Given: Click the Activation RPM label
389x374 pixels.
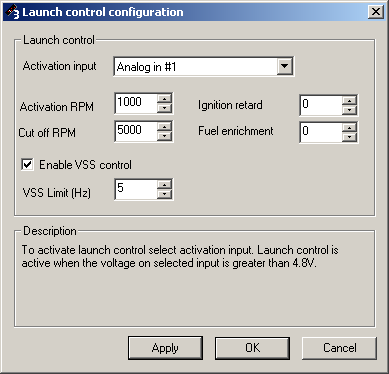Looking at the screenshot, I should click(x=57, y=107).
